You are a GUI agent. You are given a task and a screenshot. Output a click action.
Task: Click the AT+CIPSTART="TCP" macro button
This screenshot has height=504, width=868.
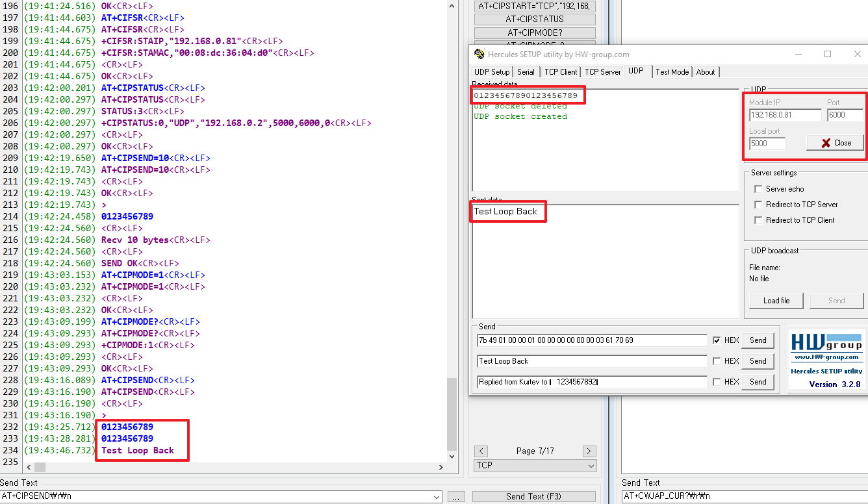click(535, 6)
